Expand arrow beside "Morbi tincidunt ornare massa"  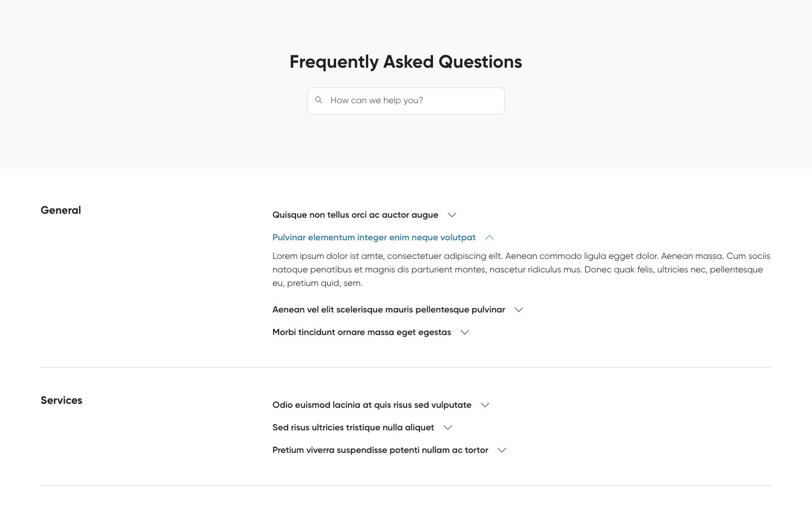[x=465, y=332]
